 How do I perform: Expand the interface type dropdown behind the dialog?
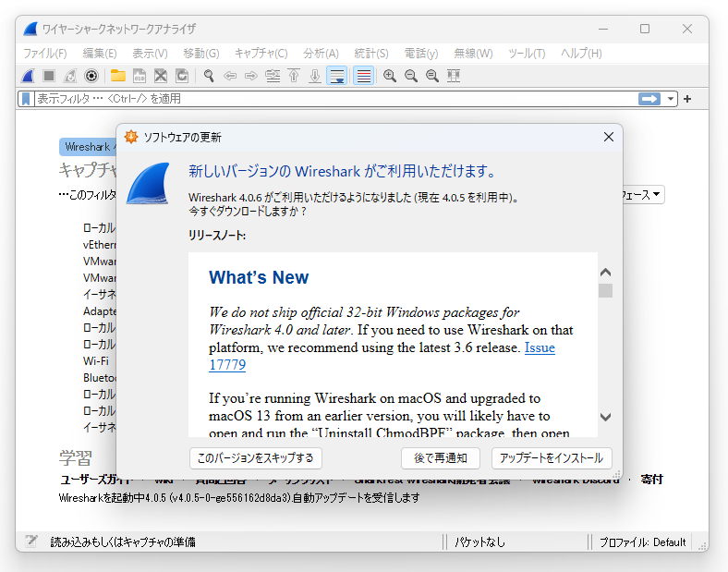(x=644, y=195)
